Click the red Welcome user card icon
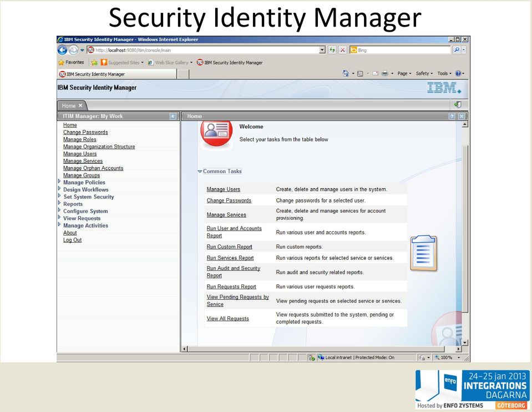532x412 pixels. click(216, 133)
